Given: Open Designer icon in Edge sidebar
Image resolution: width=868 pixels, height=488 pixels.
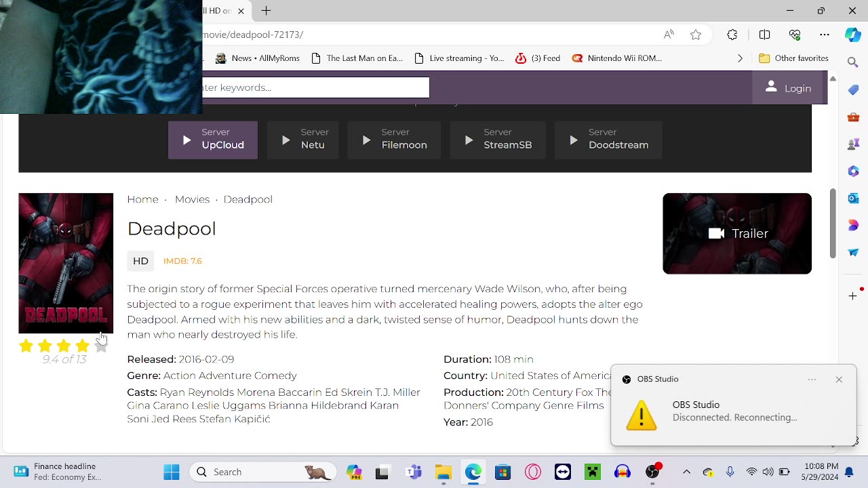Looking at the screenshot, I should (853, 225).
